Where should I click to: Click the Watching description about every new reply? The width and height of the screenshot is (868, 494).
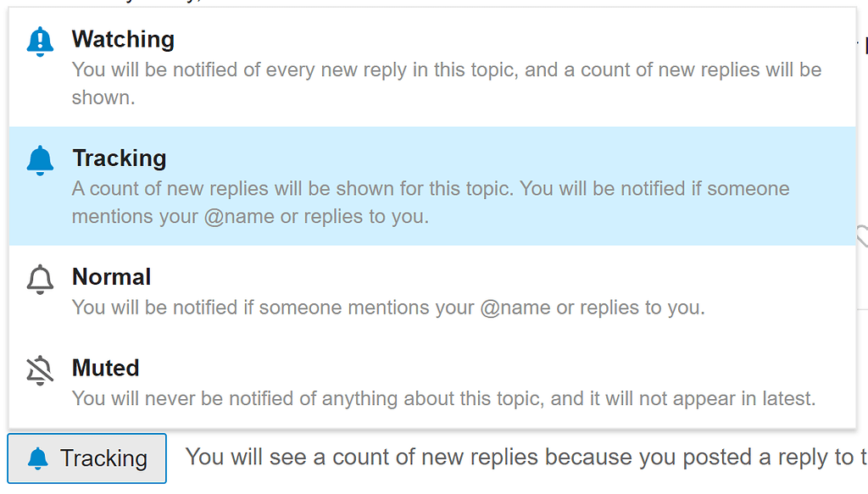(x=446, y=69)
